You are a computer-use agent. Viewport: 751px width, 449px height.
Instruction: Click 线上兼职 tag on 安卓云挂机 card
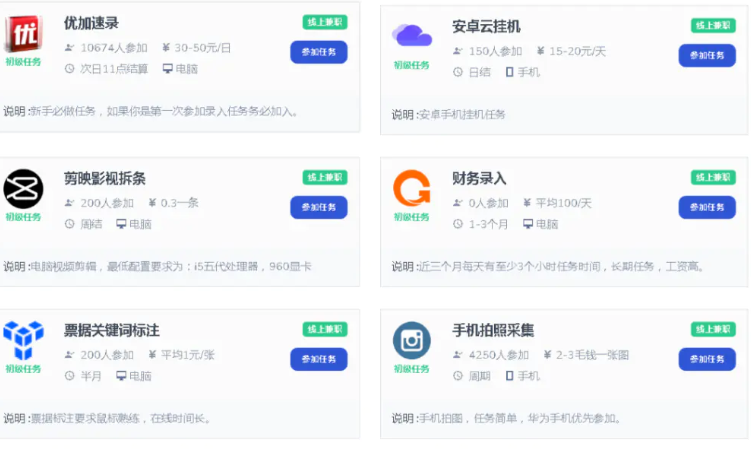click(x=713, y=25)
